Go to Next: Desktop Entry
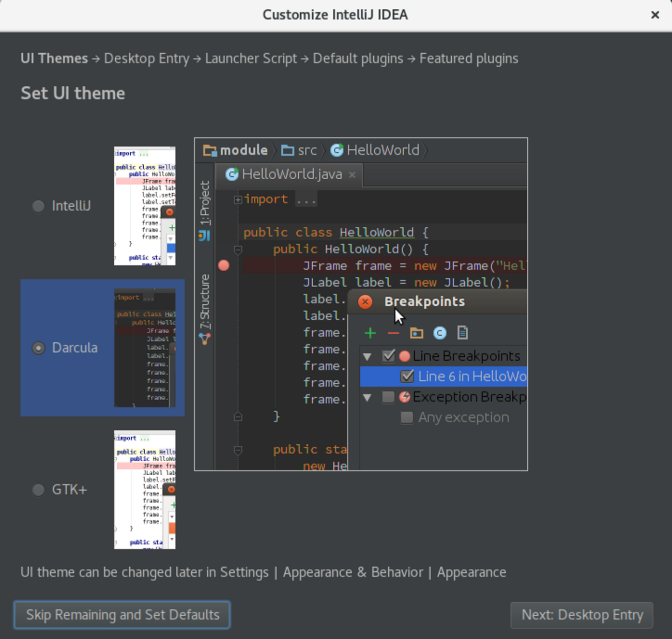The height and width of the screenshot is (639, 672). point(582,615)
